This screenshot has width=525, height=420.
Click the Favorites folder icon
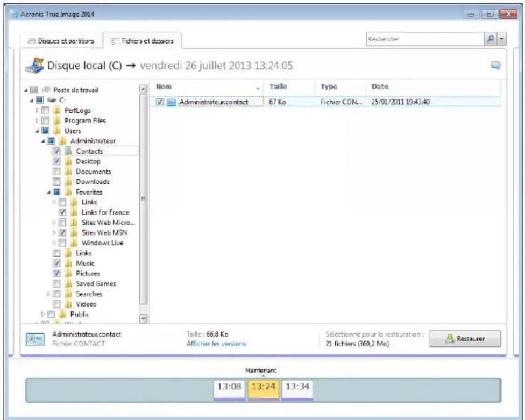pos(68,192)
